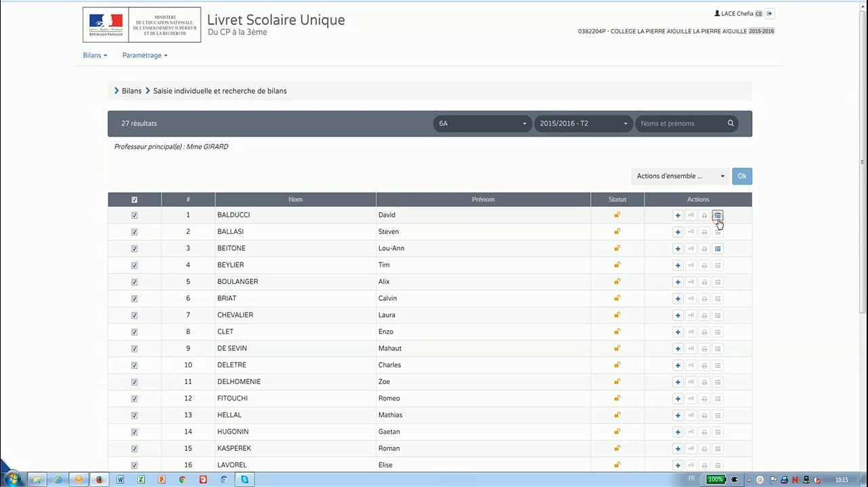Screen dimensions: 868x487
Task: Click the plus icon for BALDUCCI David
Action: (x=678, y=215)
